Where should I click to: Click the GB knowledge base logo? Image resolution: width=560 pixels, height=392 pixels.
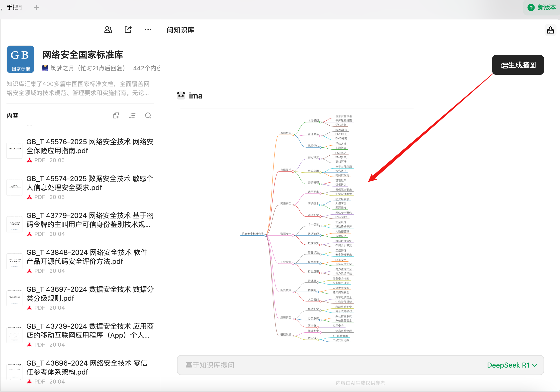20,59
